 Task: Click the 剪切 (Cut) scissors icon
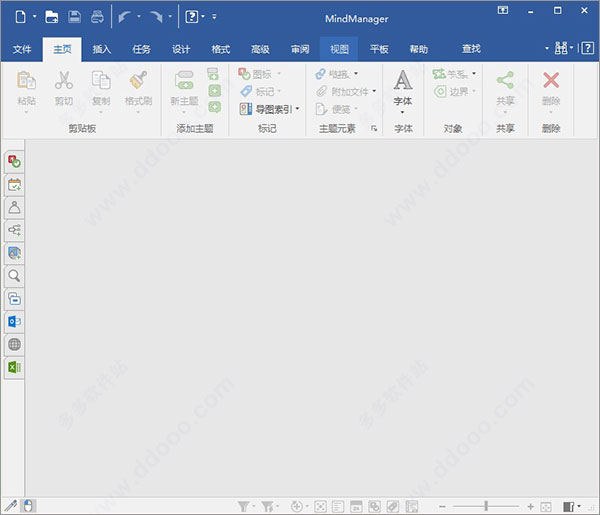pos(64,80)
